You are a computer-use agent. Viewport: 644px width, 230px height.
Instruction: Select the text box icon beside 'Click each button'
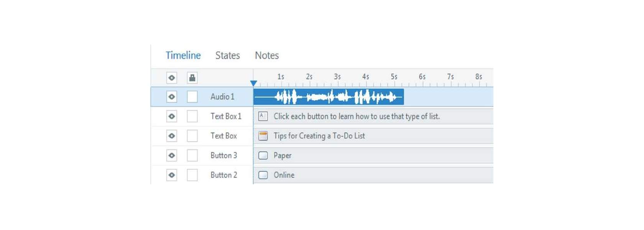coord(263,116)
